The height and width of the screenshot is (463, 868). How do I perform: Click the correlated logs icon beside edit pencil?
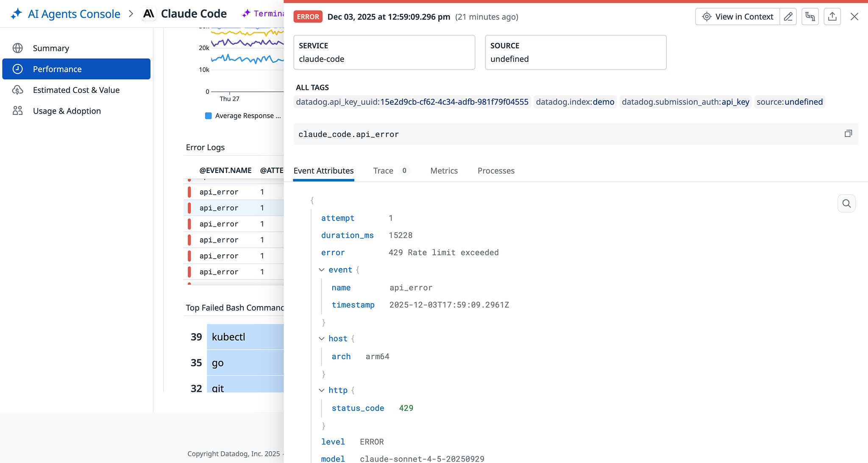[x=810, y=16]
